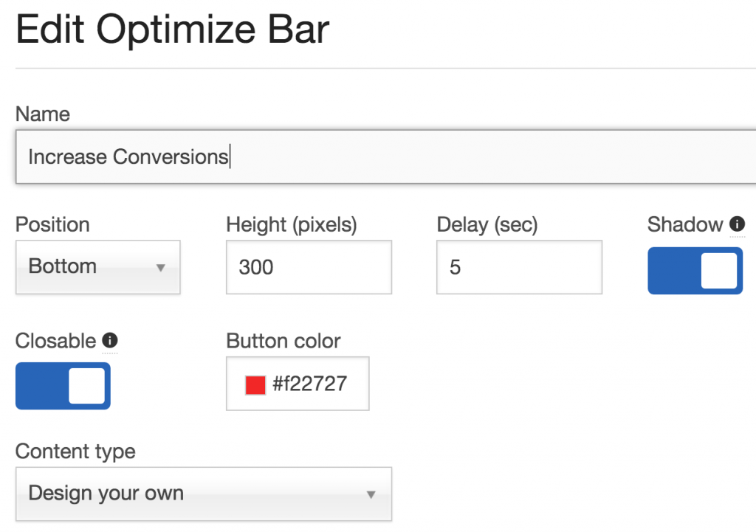
Task: Click the Content type dropdown chevron
Action: 371,494
